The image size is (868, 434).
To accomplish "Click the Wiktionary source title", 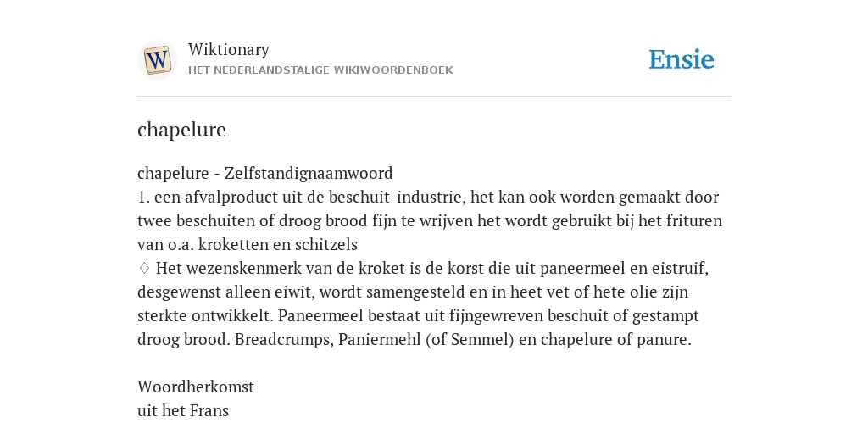I will pos(229,49).
